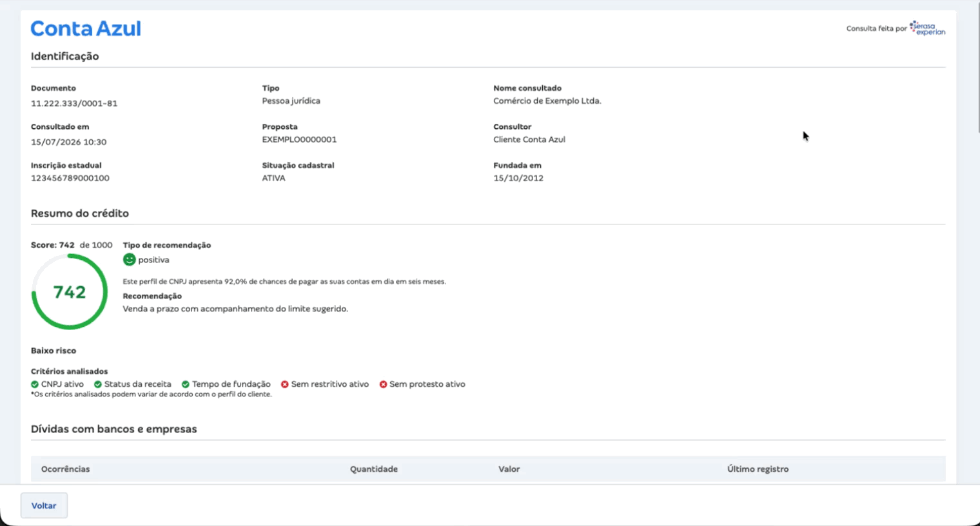Image resolution: width=980 pixels, height=526 pixels.
Task: Click the Pessoa jurídica value
Action: coord(291,101)
